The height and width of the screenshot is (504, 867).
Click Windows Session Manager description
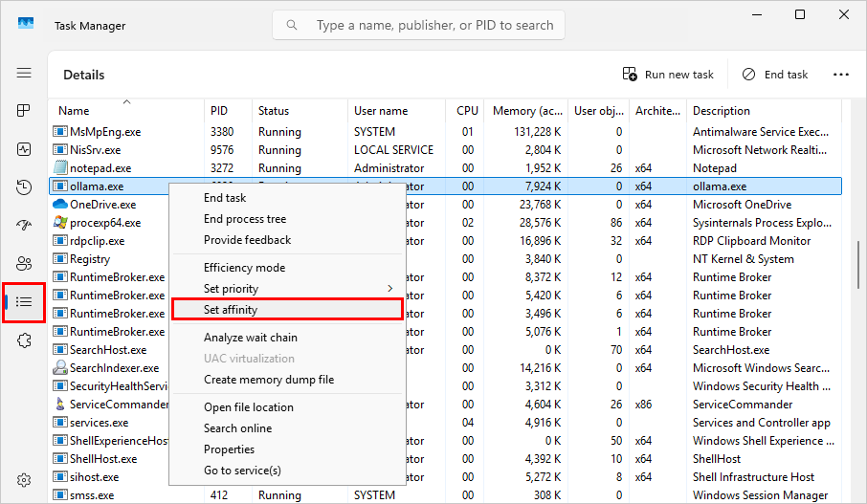(760, 494)
